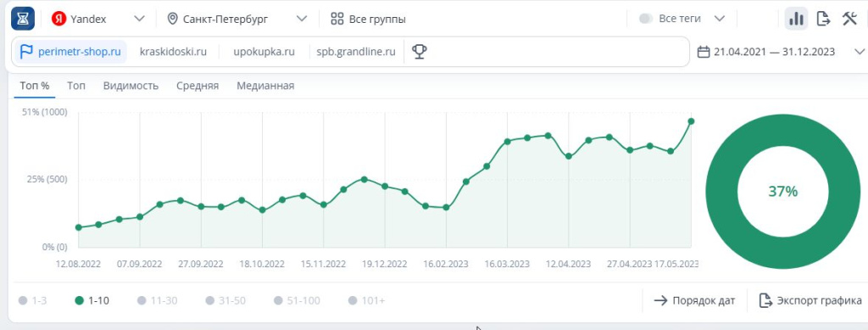Screen dimensions: 868x330
Task: Click the 51% (1000) axis label
Action: tap(44, 112)
